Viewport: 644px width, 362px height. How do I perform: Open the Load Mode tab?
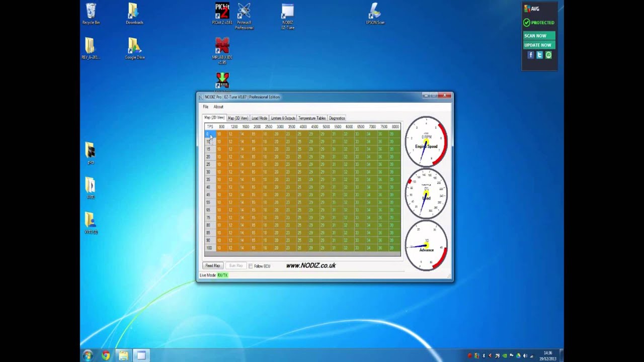(259, 118)
